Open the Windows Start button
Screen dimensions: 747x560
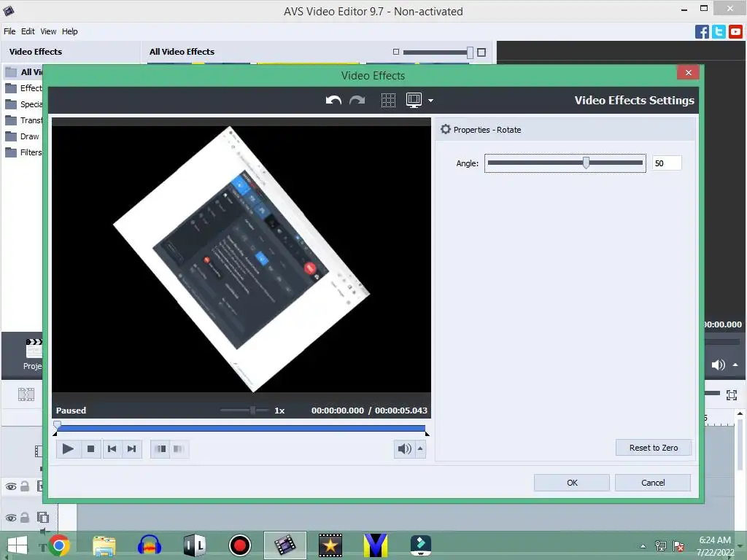pyautogui.click(x=17, y=545)
